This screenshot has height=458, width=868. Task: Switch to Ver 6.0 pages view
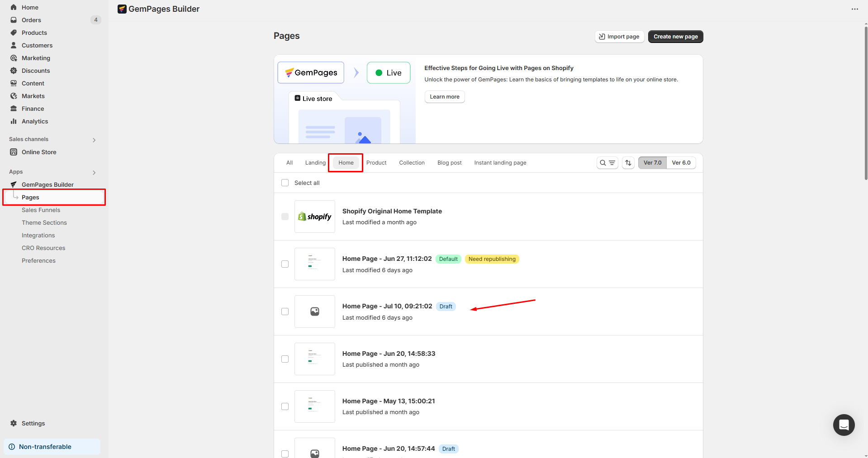681,162
